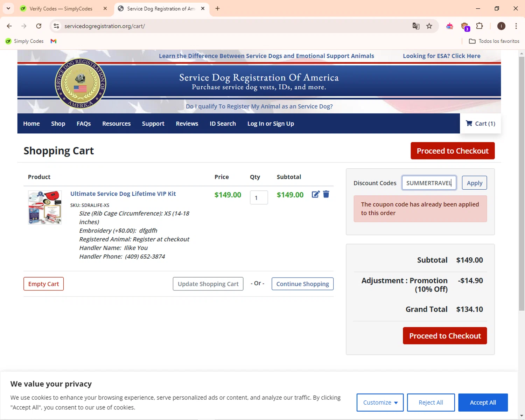
Task: Click the page vertical scrollbar
Action: [x=521, y=184]
